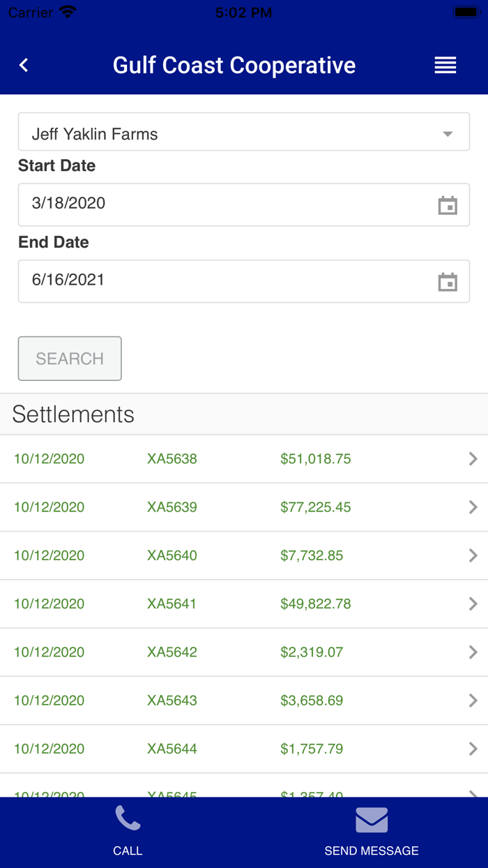Tap the SEND MESSAGE label in bottom bar

tap(372, 851)
